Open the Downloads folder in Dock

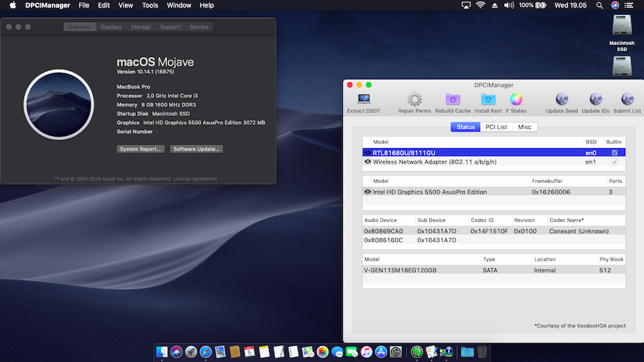[x=467, y=352]
